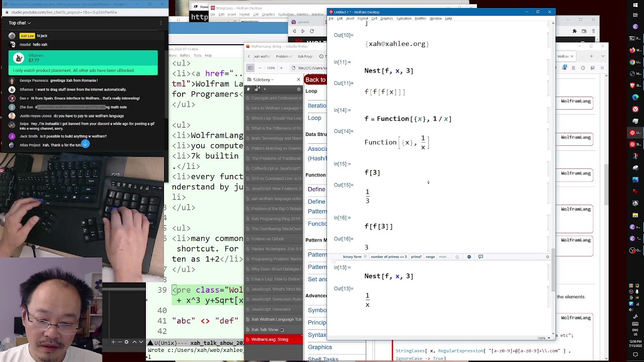This screenshot has width=644, height=362.
Task: Select 'Forkme on Github' tab in Sidebery
Action: click(x=274, y=239)
